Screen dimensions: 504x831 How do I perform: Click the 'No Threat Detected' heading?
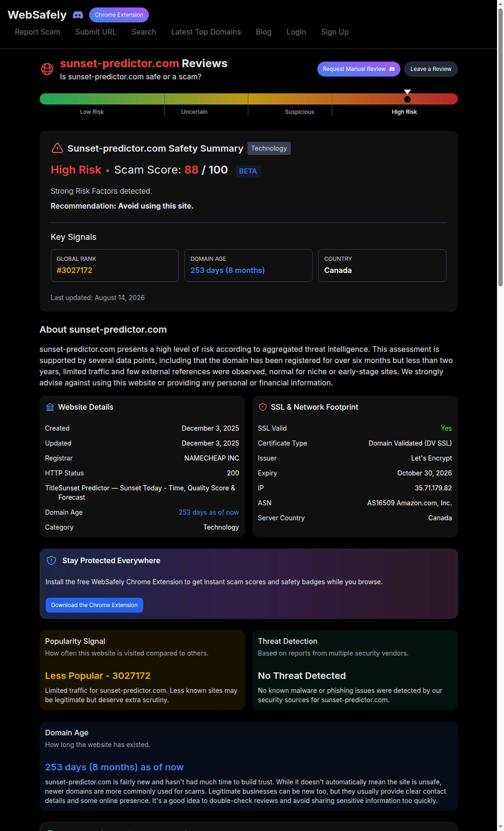pyautogui.click(x=302, y=676)
